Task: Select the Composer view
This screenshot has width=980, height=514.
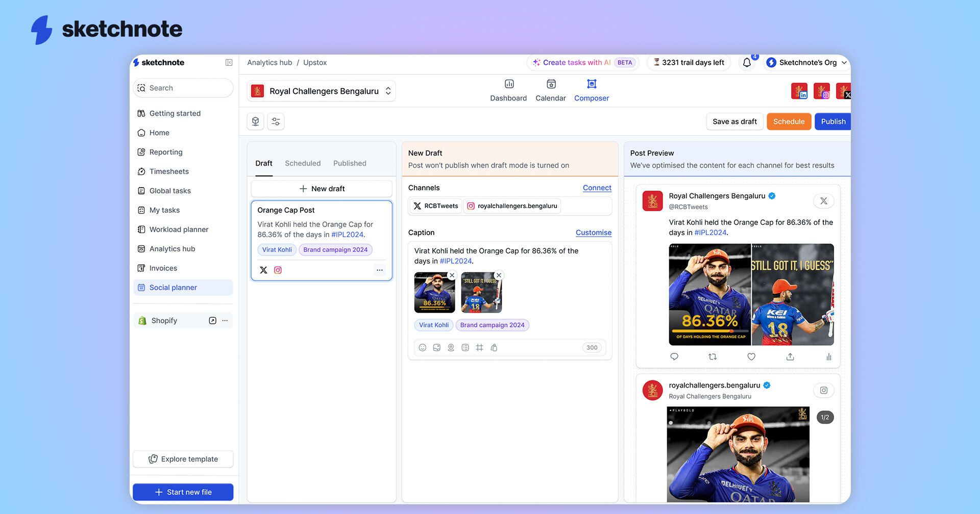Action: [x=592, y=90]
